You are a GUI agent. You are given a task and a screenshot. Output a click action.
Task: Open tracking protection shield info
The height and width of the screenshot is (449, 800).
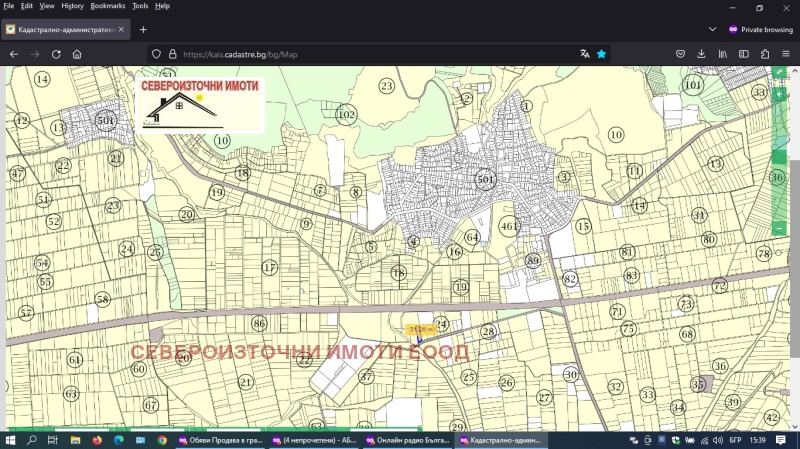coord(157,54)
